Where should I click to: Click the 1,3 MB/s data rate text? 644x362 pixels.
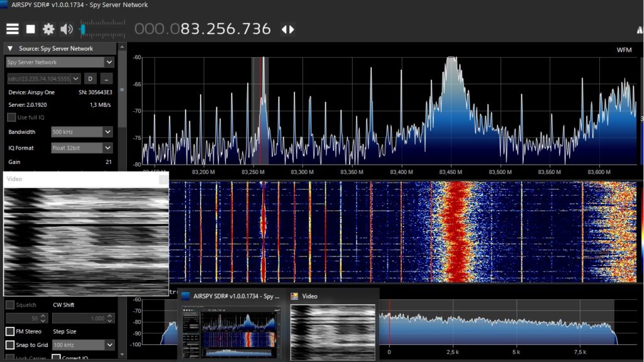click(100, 105)
